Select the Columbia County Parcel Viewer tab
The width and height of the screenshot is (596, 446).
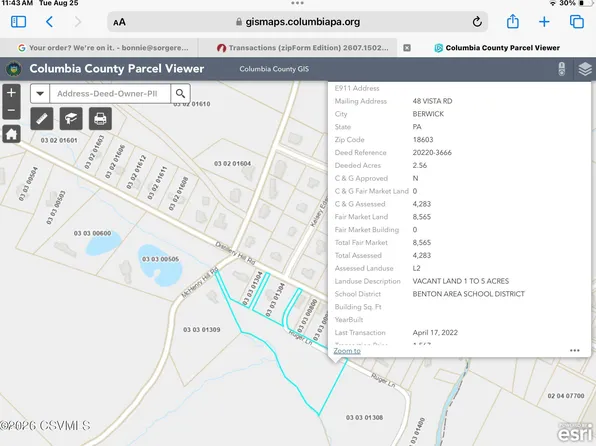click(x=497, y=48)
